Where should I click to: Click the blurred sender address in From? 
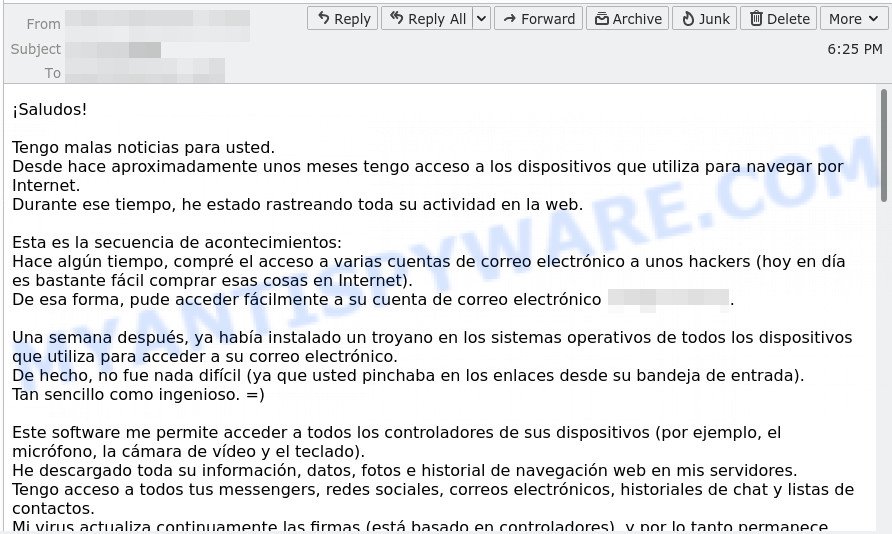point(163,24)
